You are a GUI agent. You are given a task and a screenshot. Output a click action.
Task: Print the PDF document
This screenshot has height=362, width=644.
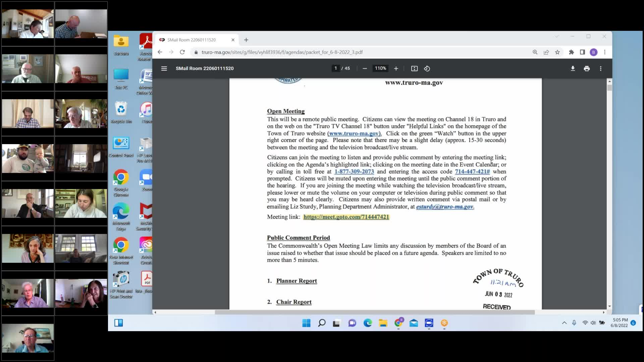coord(587,68)
